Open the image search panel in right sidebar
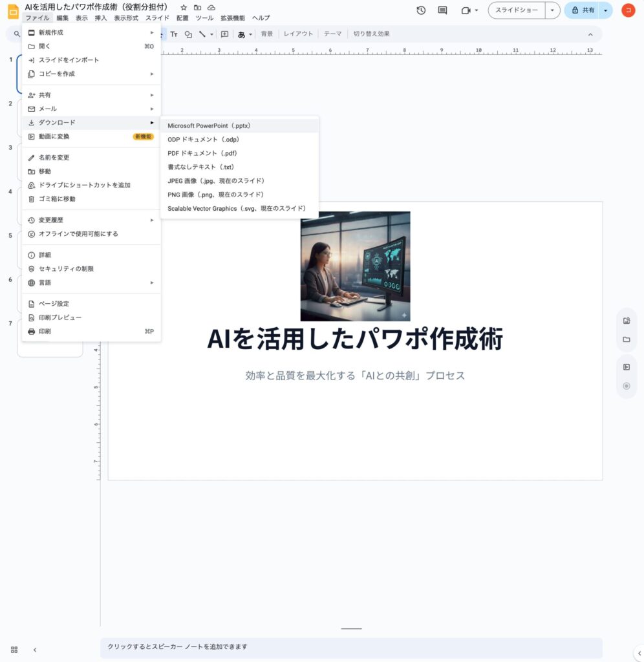 [x=626, y=319]
